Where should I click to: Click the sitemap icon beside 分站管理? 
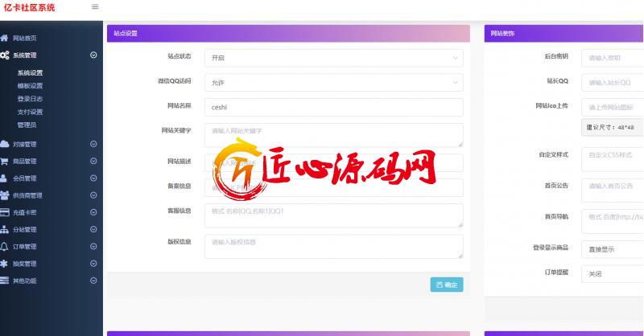pos(4,229)
